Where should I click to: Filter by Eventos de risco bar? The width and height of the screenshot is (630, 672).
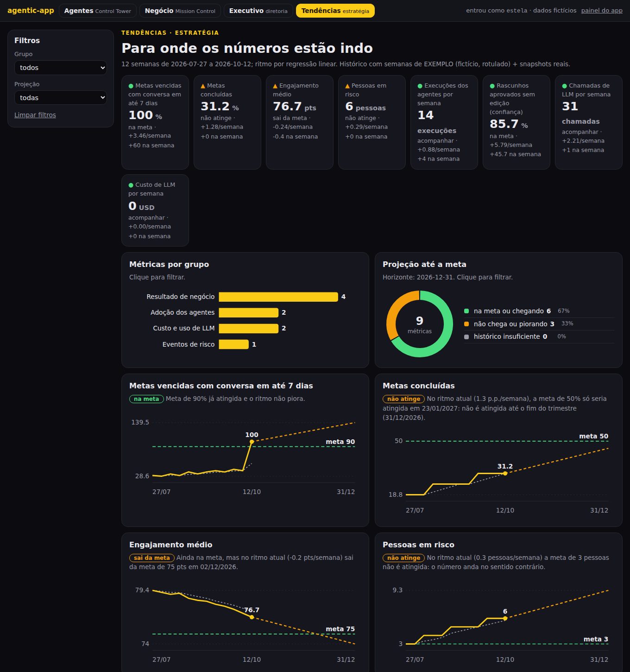[x=234, y=344]
